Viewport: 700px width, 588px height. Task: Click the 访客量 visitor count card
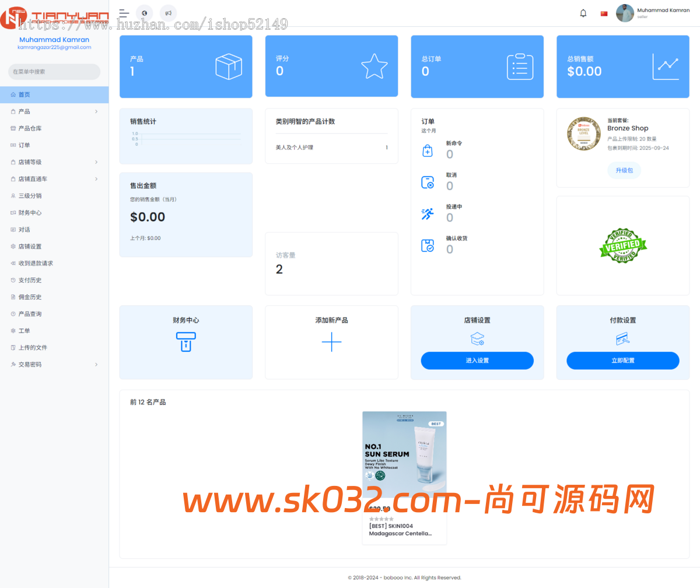pyautogui.click(x=331, y=264)
